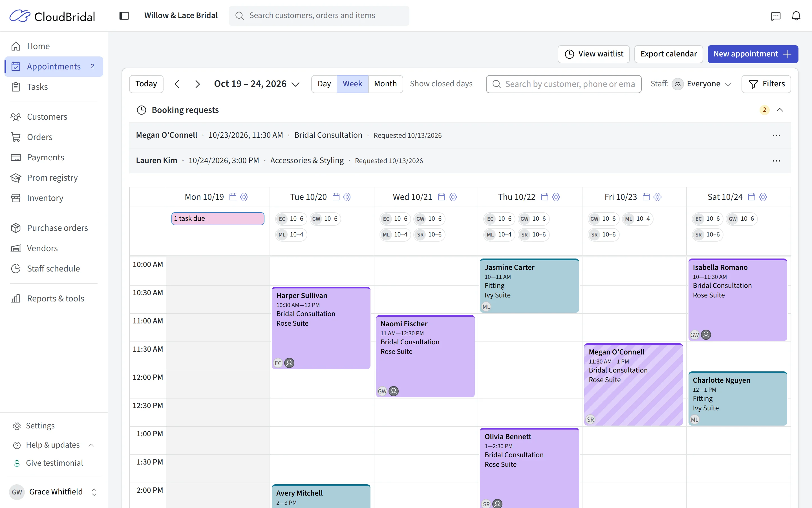Switch to Day view
This screenshot has height=508, width=812.
coord(324,84)
